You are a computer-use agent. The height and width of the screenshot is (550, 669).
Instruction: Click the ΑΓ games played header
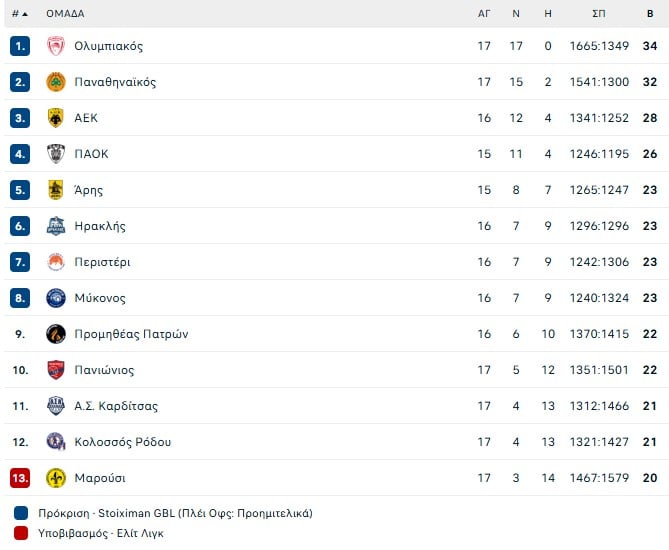point(484,14)
